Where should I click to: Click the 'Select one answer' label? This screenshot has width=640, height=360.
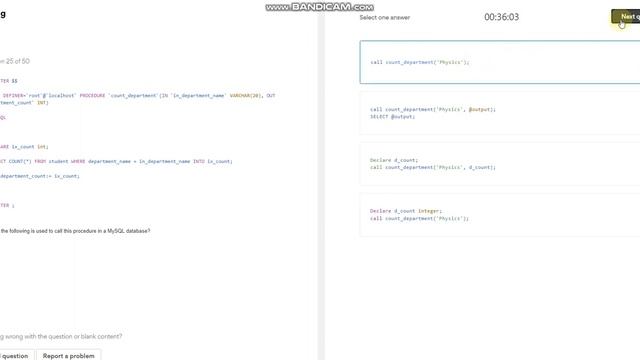click(x=384, y=18)
